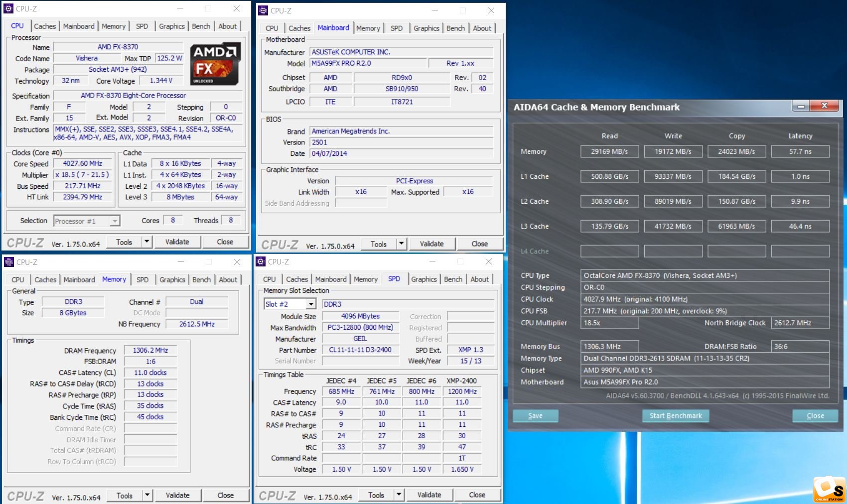Screen dimensions: 847x504
Task: Expand the Tools arrow in the Memory window
Action: pos(147,495)
